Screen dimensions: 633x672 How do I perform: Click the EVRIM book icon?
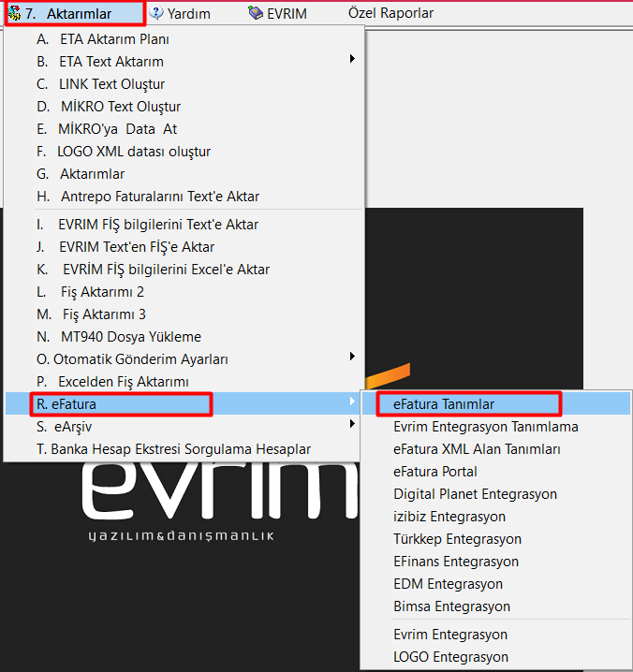coord(256,13)
